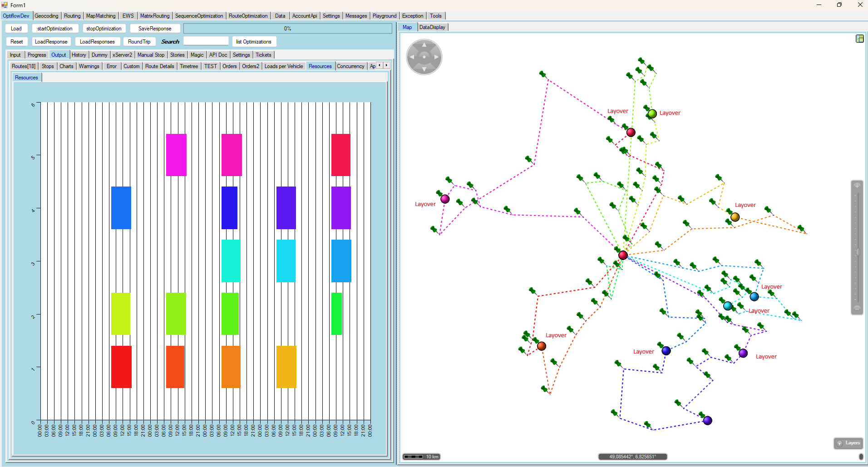Click the map zoom in plus button

coord(857,186)
